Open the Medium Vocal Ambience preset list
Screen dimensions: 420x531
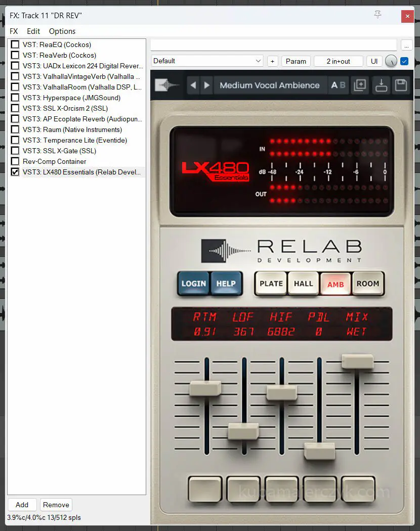coord(269,85)
